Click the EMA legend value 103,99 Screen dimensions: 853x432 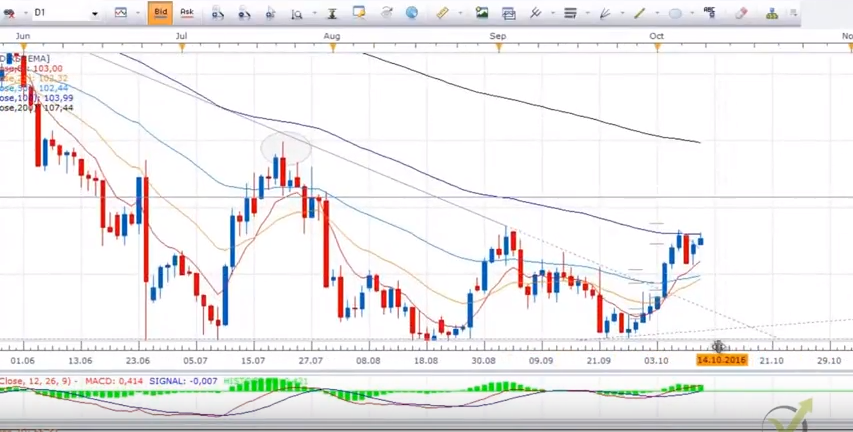click(59, 98)
